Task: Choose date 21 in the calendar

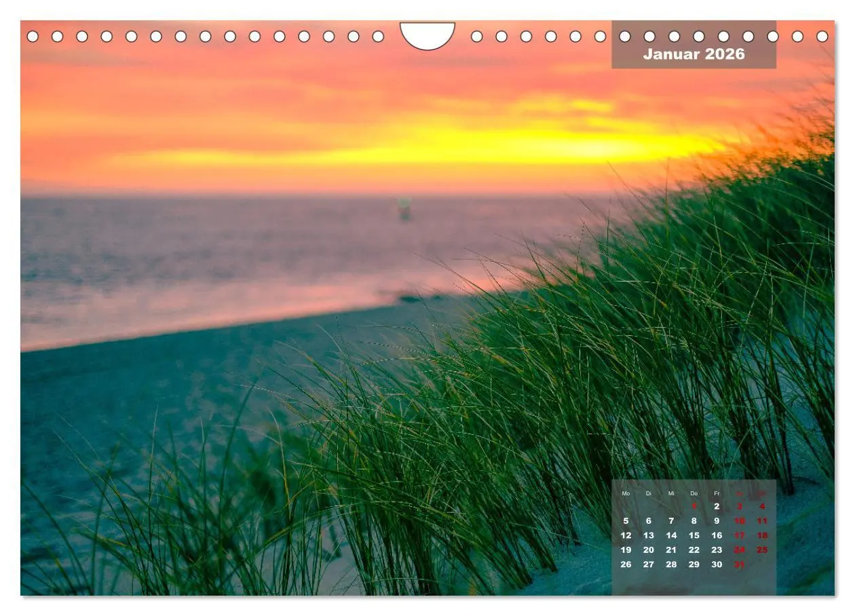Action: 671,550
